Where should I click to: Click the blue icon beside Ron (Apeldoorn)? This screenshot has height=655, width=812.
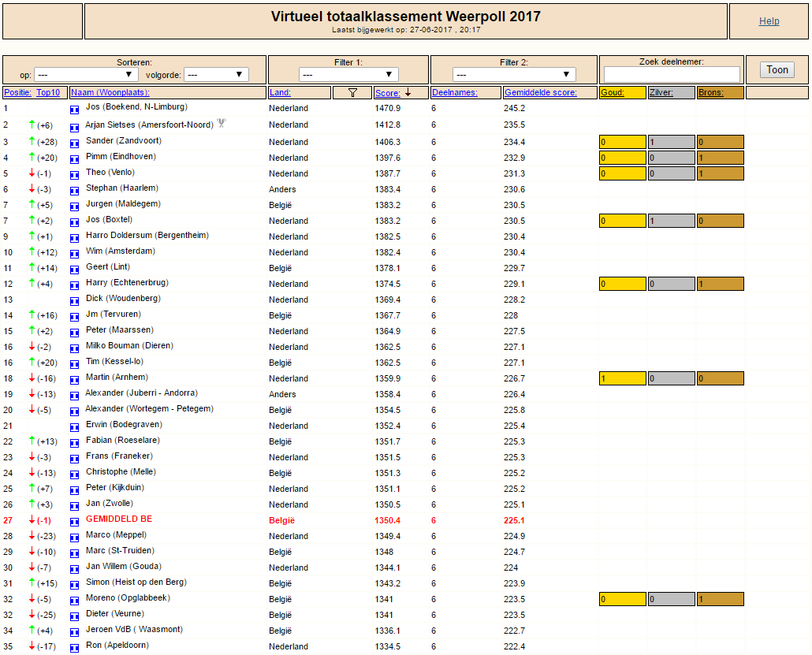(x=75, y=648)
